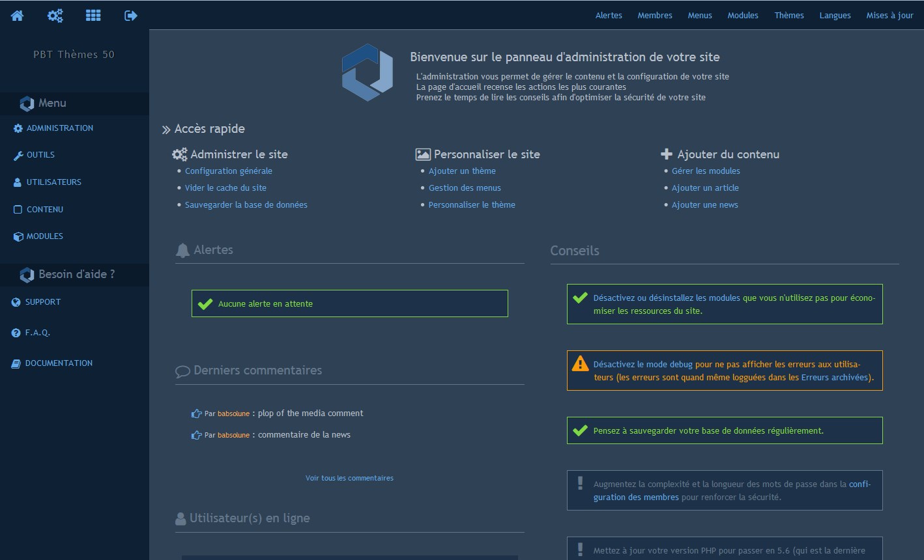Image resolution: width=924 pixels, height=560 pixels.
Task: Open Personnaliser le thème link
Action: [x=472, y=205]
